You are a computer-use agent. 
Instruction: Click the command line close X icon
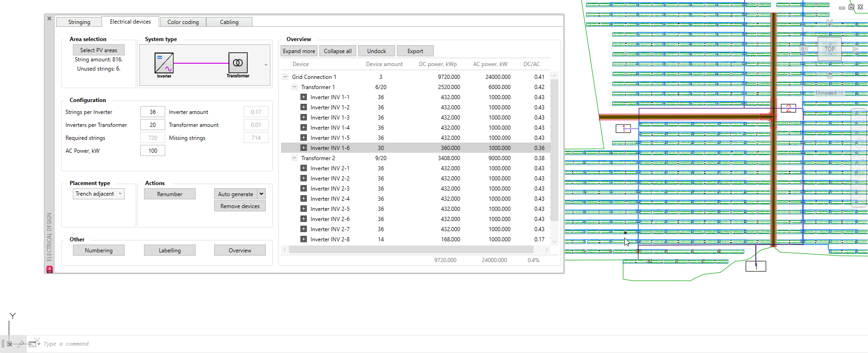(9, 344)
